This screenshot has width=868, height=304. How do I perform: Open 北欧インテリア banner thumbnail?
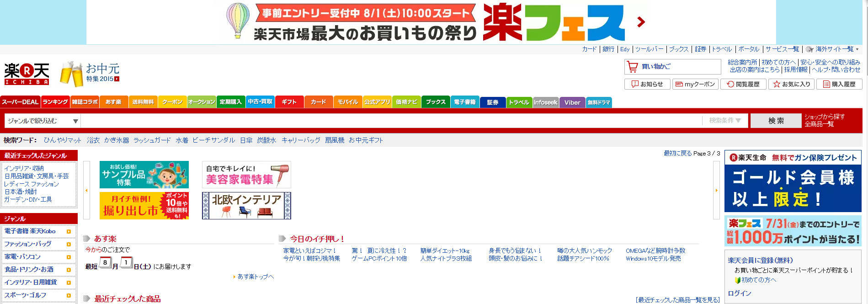[x=246, y=206]
